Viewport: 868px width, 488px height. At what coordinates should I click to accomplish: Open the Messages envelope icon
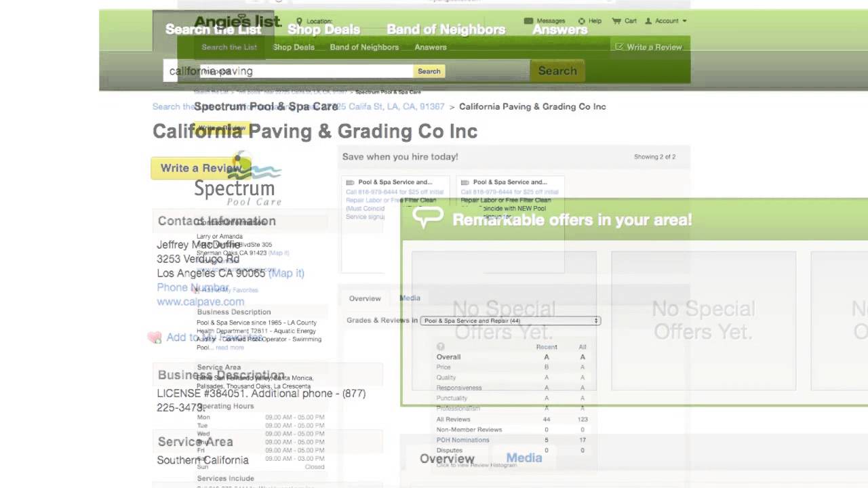[x=528, y=21]
